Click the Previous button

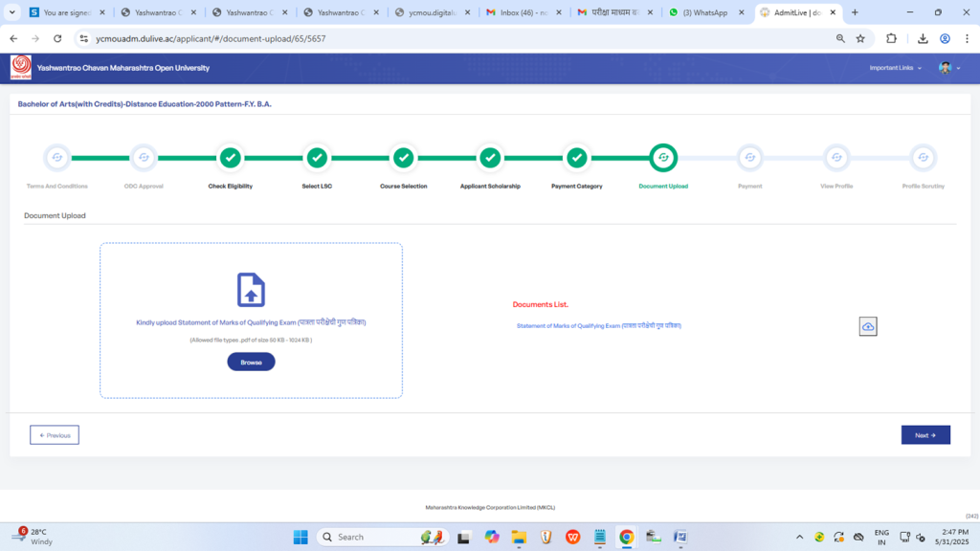coord(55,435)
